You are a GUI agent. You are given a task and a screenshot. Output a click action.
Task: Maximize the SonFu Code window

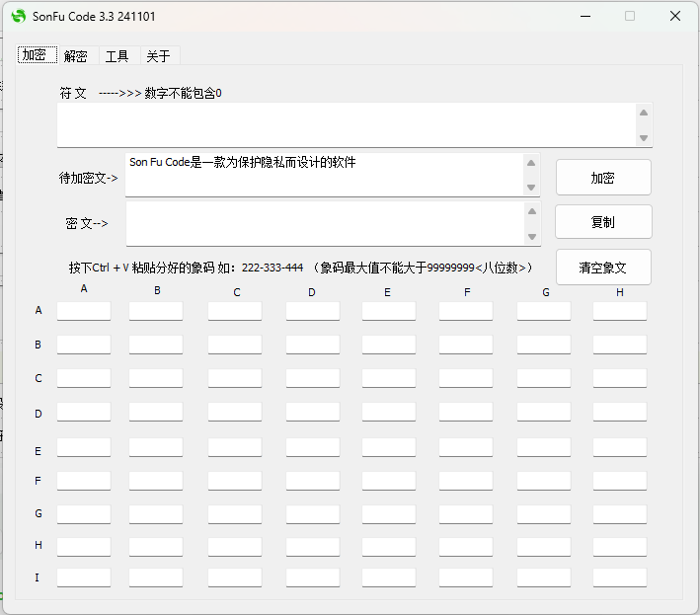(x=630, y=17)
